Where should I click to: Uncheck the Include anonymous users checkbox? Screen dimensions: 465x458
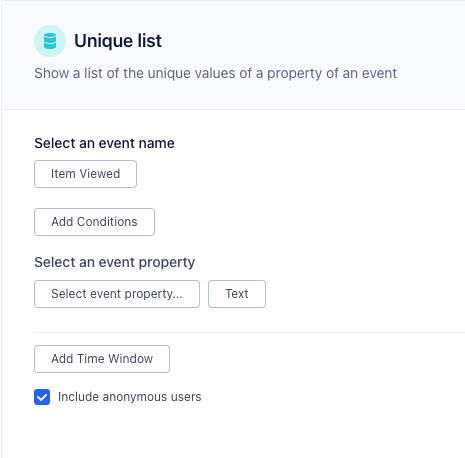point(42,397)
